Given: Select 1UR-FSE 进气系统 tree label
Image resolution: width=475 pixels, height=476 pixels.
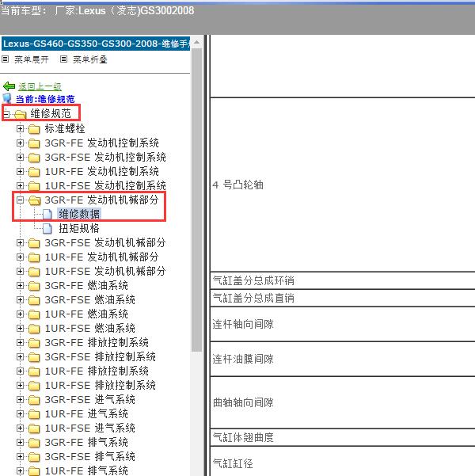Looking at the screenshot, I should click(89, 428).
